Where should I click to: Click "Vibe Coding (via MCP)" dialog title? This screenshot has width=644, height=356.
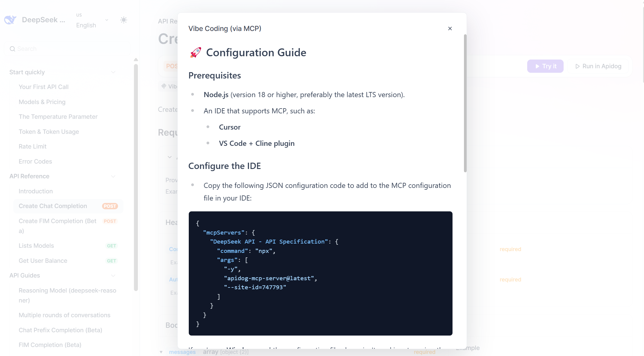[225, 29]
